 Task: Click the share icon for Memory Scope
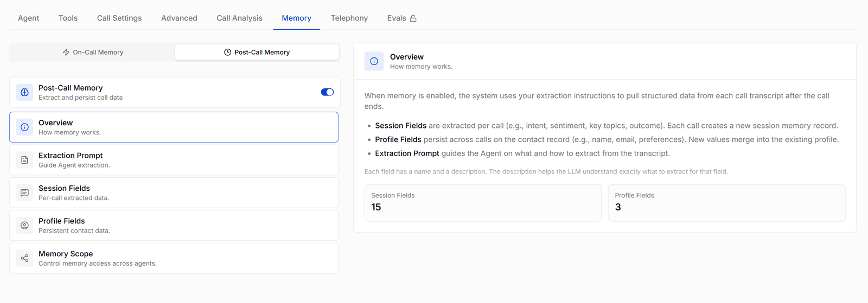click(x=24, y=258)
